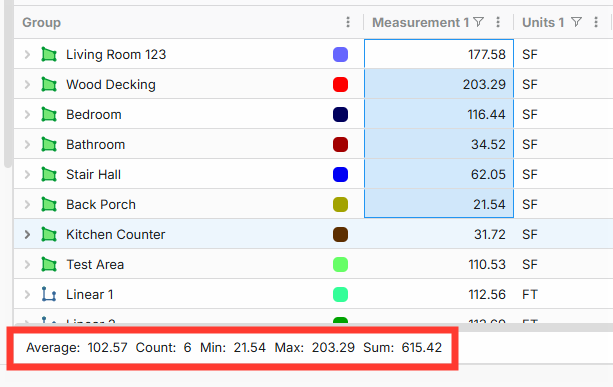The image size is (613, 387).
Task: Select the Living Room 123 group name
Action: click(x=116, y=54)
